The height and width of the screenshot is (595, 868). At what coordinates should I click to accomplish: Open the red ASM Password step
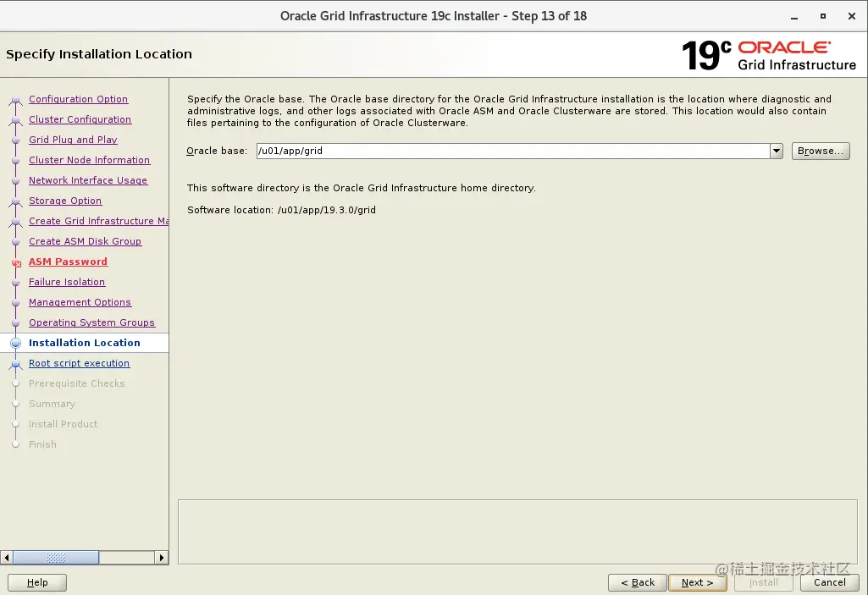pos(68,262)
